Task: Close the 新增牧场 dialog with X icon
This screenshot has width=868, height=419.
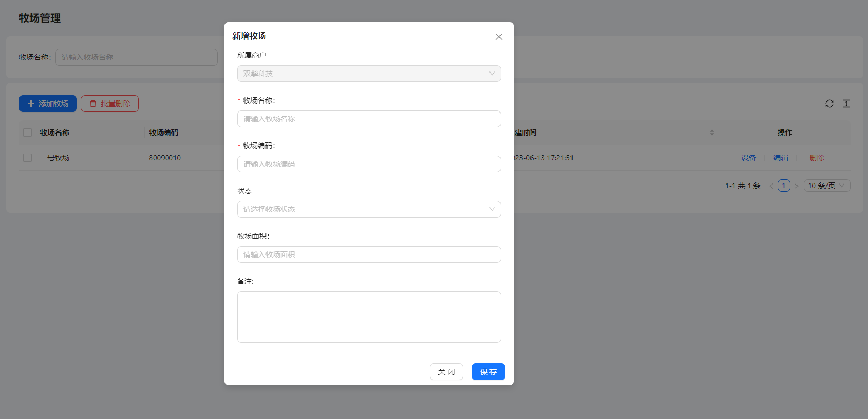Action: point(499,37)
